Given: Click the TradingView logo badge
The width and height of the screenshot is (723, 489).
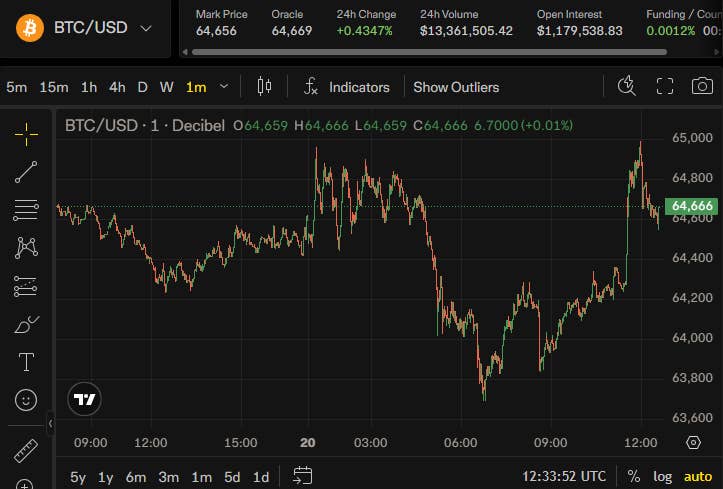Looking at the screenshot, I should (x=84, y=399).
